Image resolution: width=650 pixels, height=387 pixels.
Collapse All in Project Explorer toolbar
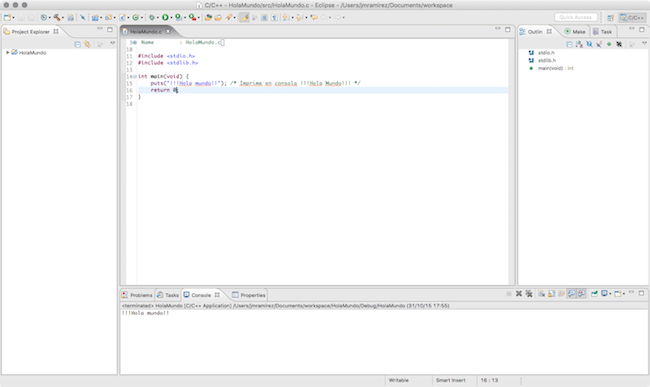click(x=78, y=44)
